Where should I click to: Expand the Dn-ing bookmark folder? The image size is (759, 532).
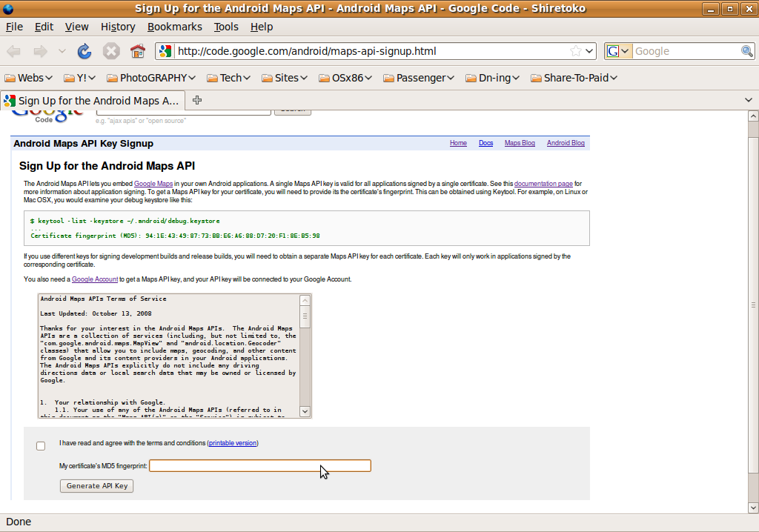coord(492,78)
